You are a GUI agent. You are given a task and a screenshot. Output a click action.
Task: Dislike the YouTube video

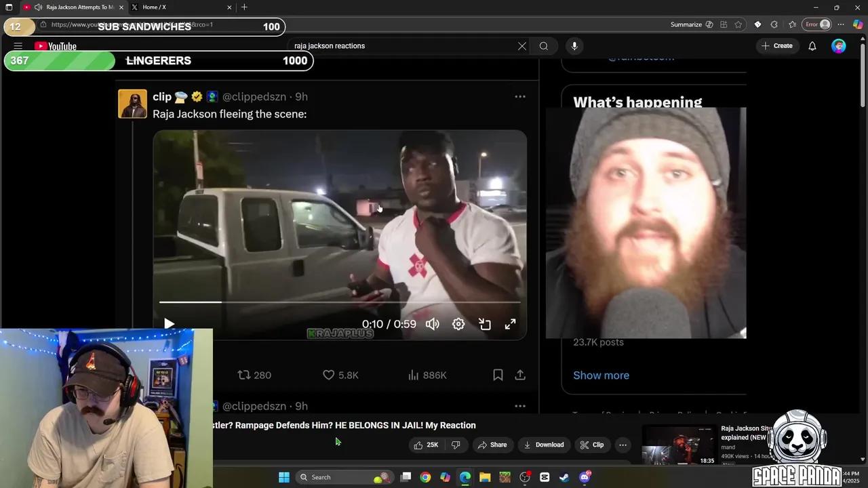(456, 445)
